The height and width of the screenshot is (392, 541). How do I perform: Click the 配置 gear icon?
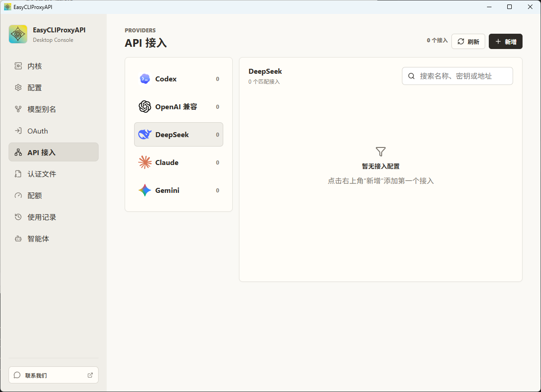(18, 88)
